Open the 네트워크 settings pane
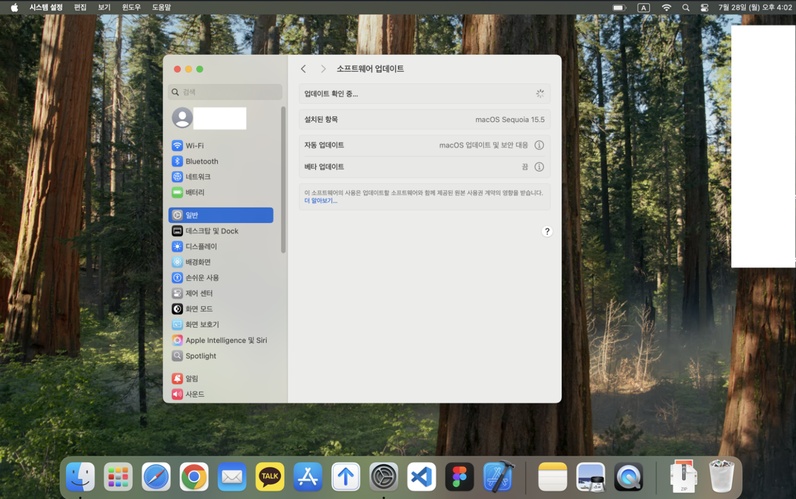Viewport: 796px width, 499px height. [x=197, y=177]
